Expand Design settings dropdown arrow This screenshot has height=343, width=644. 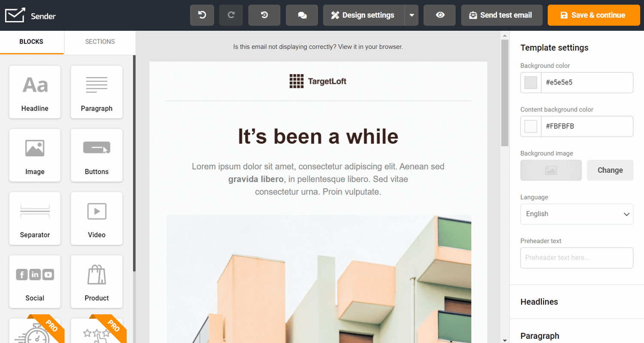[x=411, y=15]
